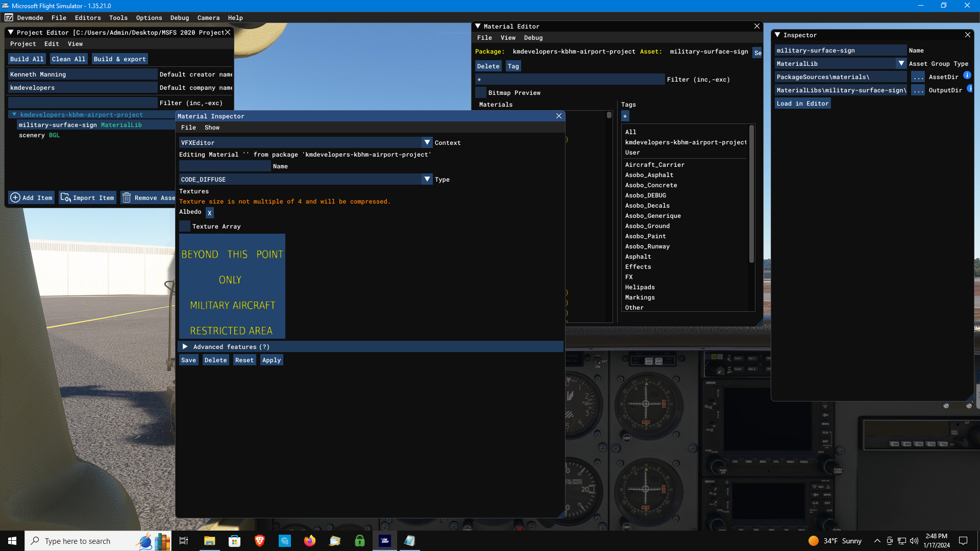Viewport: 980px width, 551px height.
Task: Toggle the Texture Array checkbox
Action: [185, 226]
